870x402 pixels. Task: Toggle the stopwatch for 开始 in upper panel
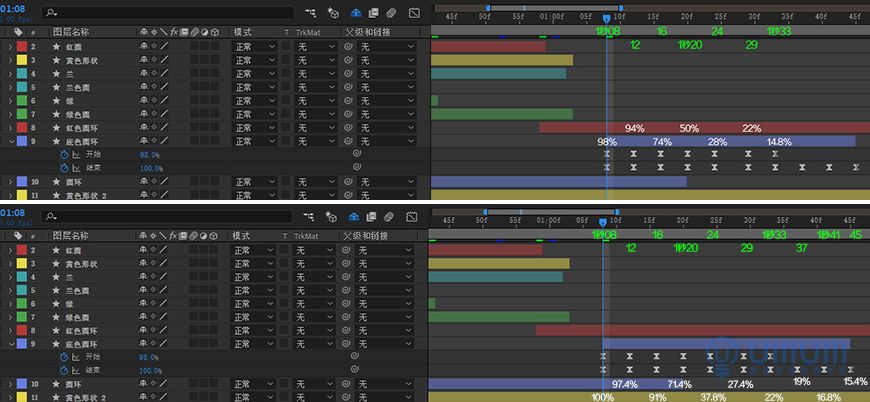pyautogui.click(x=64, y=155)
